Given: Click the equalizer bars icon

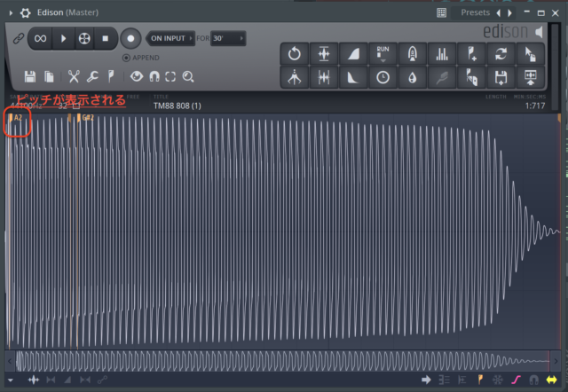Looking at the screenshot, I should click(441, 53).
